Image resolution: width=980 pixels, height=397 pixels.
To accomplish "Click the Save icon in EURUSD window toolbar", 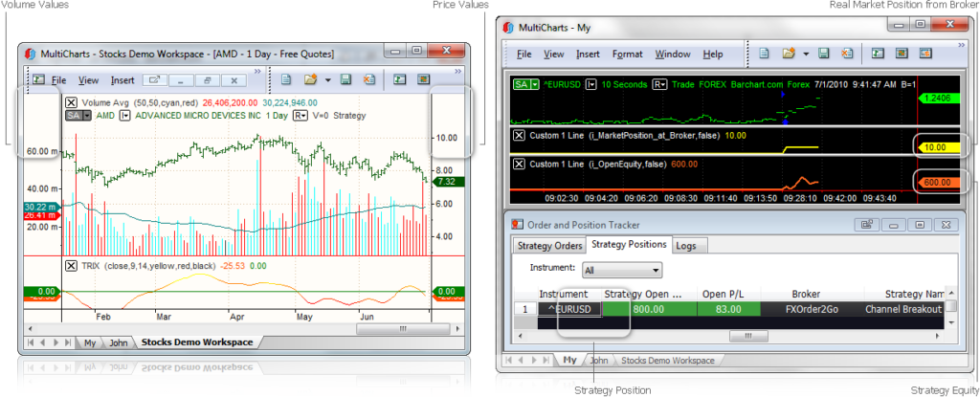I will click(x=823, y=55).
